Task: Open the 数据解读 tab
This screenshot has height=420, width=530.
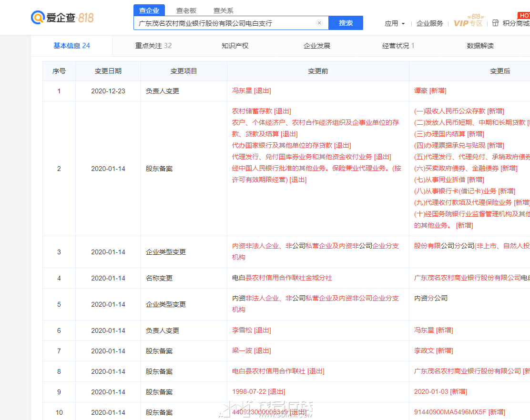Action: (x=480, y=46)
